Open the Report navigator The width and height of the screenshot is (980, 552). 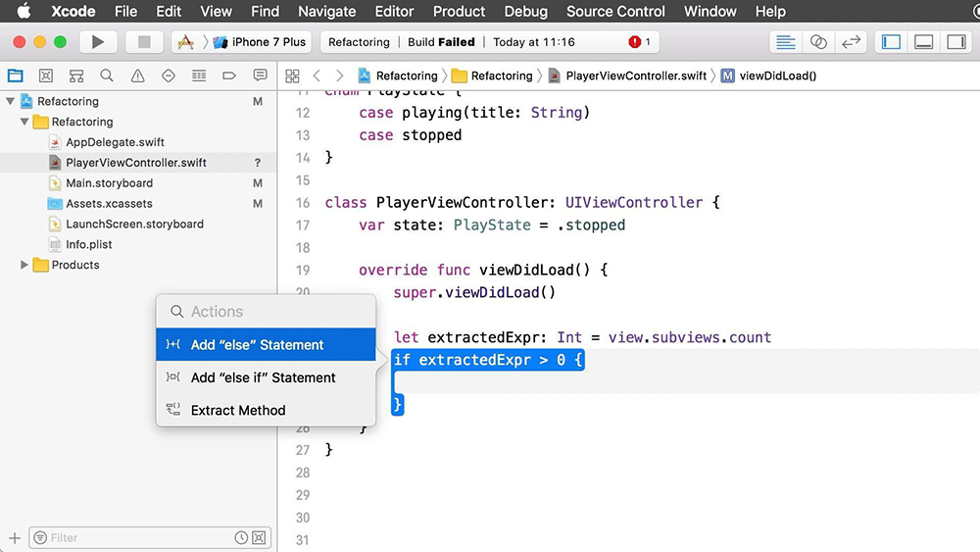[x=260, y=75]
